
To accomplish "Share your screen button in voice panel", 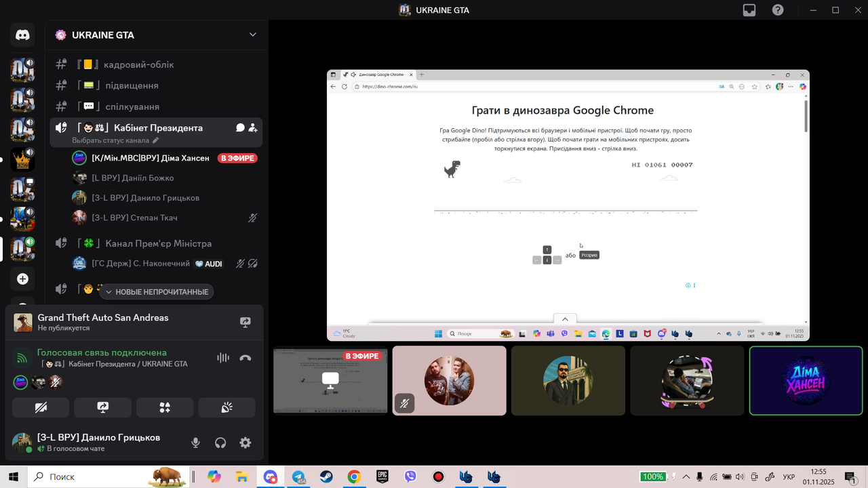I will [103, 407].
